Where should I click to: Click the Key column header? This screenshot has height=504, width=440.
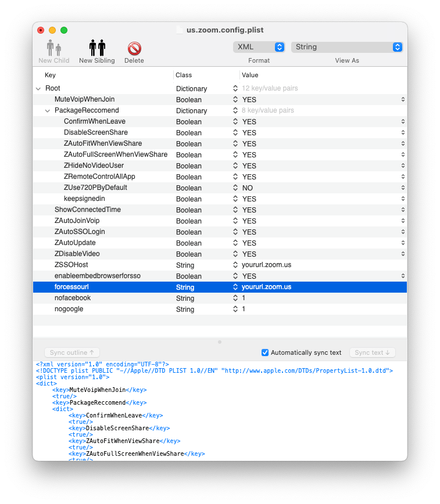(x=51, y=75)
